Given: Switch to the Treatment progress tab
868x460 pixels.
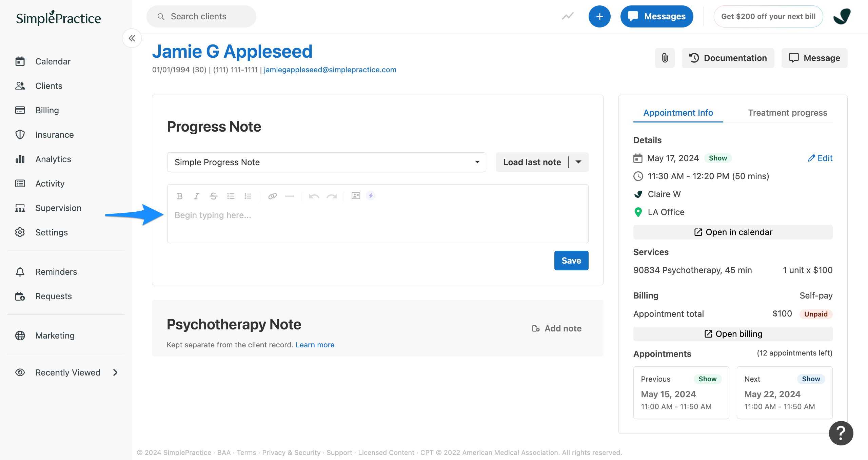Looking at the screenshot, I should click(788, 113).
